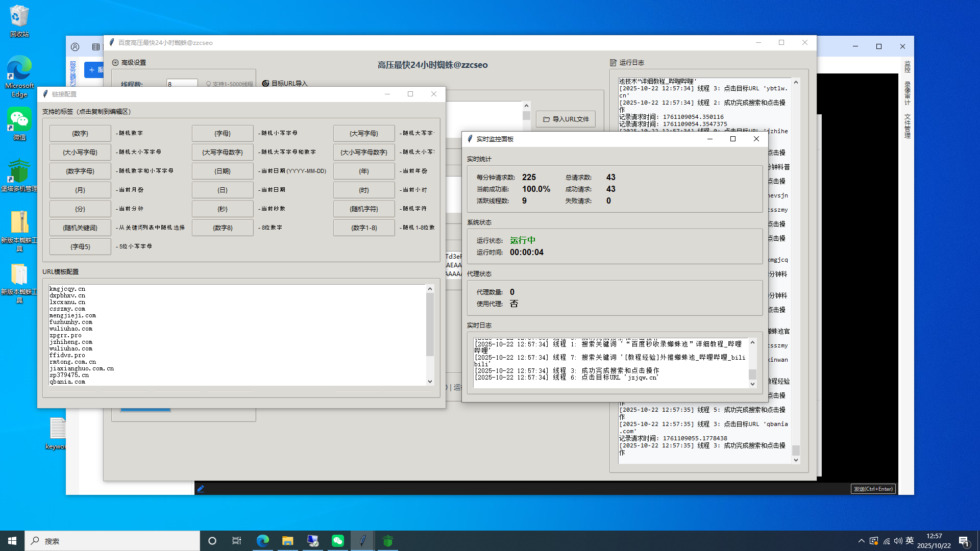
Task: Open the 录像审计 side tab
Action: coord(908,93)
